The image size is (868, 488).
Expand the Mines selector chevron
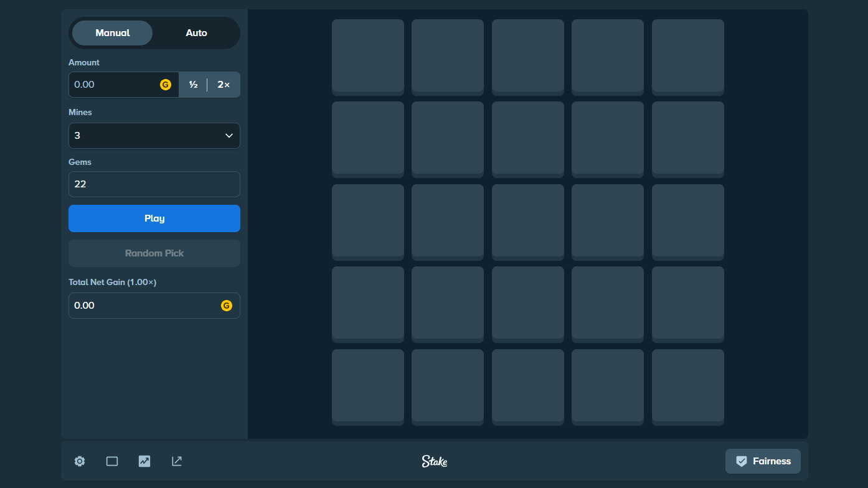click(229, 135)
